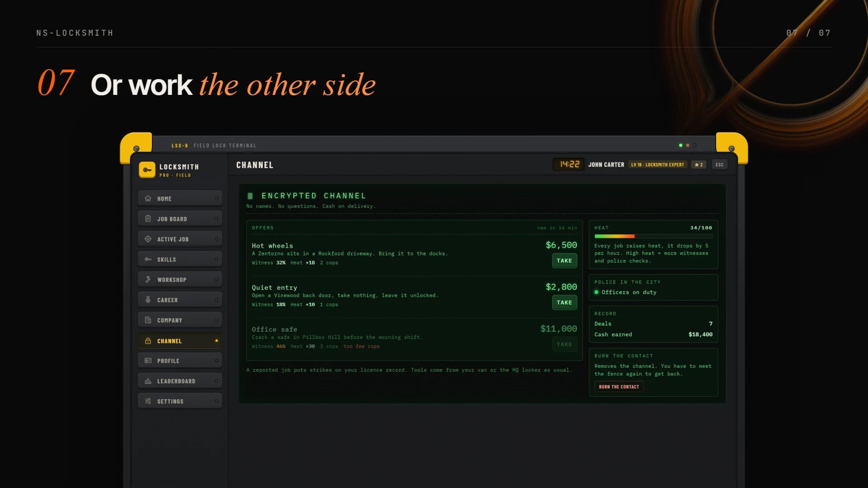Click the Leaderboard podium icon
868x488 pixels.
point(148,381)
